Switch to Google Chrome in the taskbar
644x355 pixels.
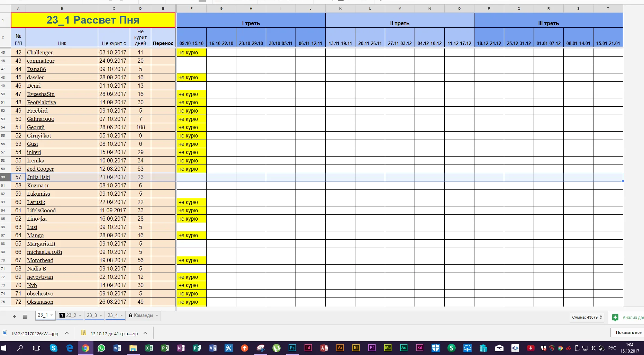(85, 348)
